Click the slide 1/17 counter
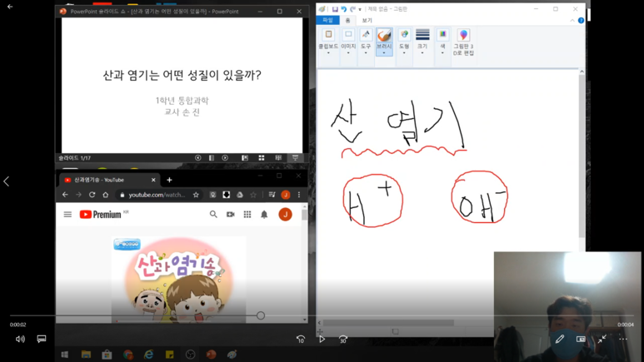This screenshot has height=362, width=644. [74, 158]
